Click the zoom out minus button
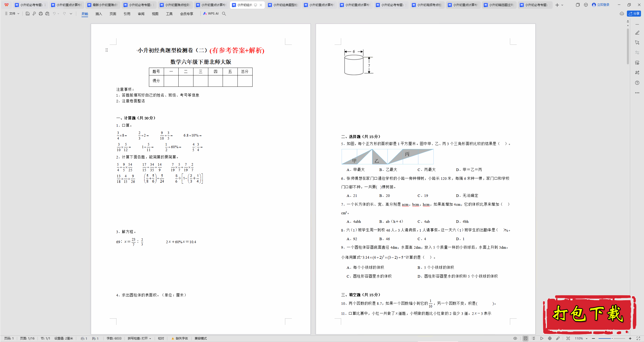Viewport: 644px width, 342px height. click(x=593, y=338)
